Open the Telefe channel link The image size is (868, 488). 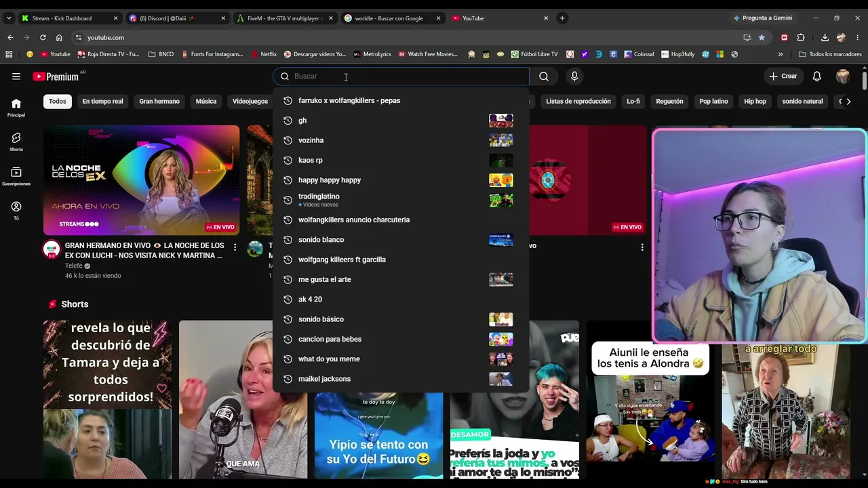pyautogui.click(x=74, y=266)
